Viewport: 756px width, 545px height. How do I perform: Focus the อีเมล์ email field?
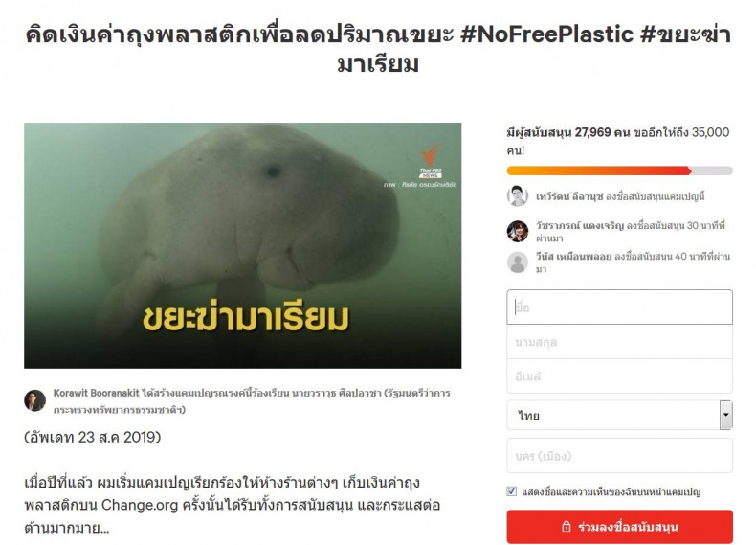click(619, 376)
